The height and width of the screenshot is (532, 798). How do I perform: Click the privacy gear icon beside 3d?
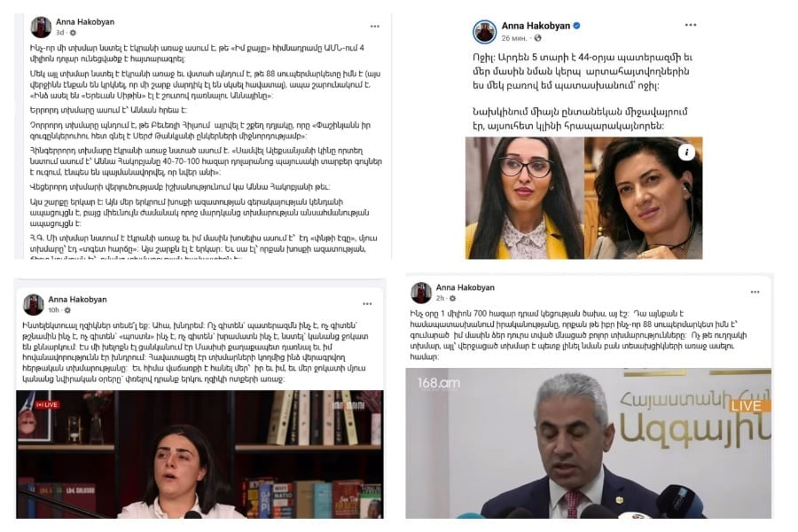[73, 33]
